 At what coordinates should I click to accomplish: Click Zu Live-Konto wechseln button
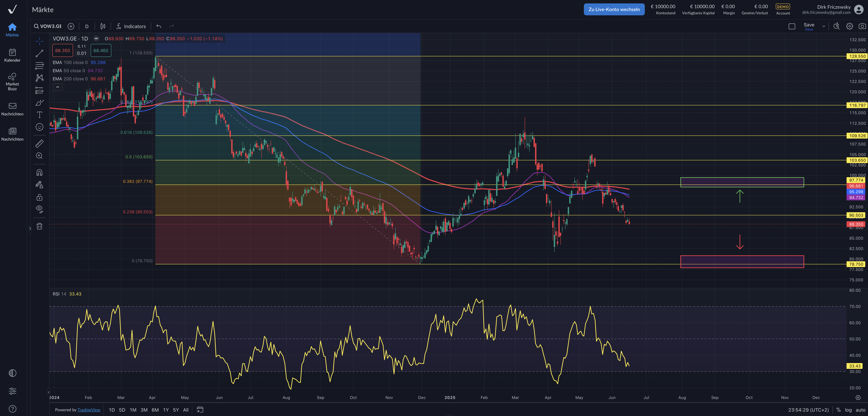tap(614, 9)
